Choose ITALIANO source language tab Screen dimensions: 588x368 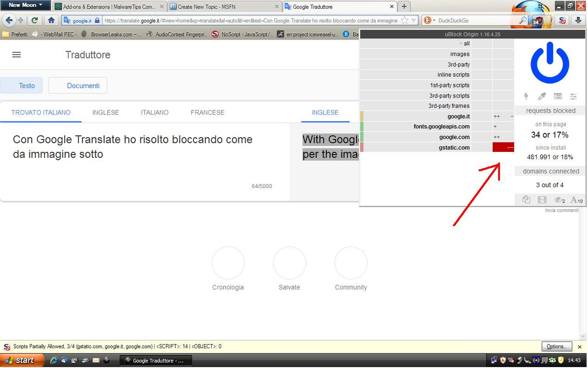tap(155, 113)
